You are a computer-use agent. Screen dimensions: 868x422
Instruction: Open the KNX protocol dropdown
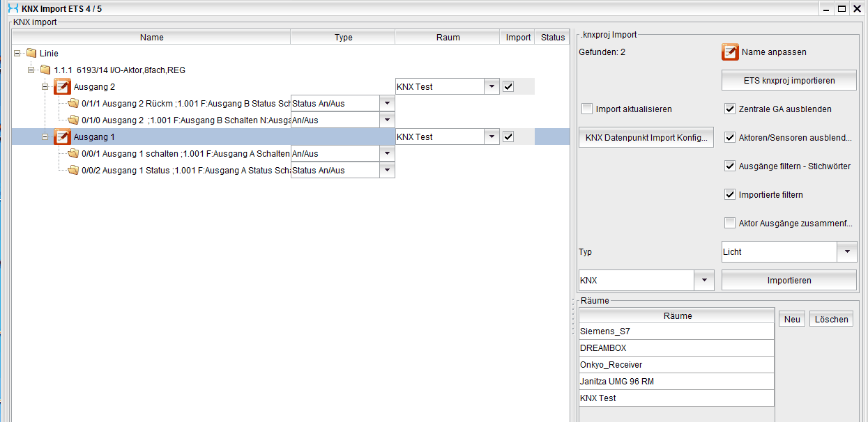(704, 280)
